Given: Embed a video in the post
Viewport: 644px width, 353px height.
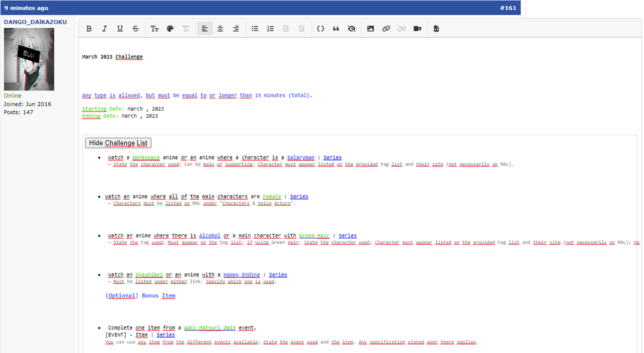Looking at the screenshot, I should tap(417, 28).
